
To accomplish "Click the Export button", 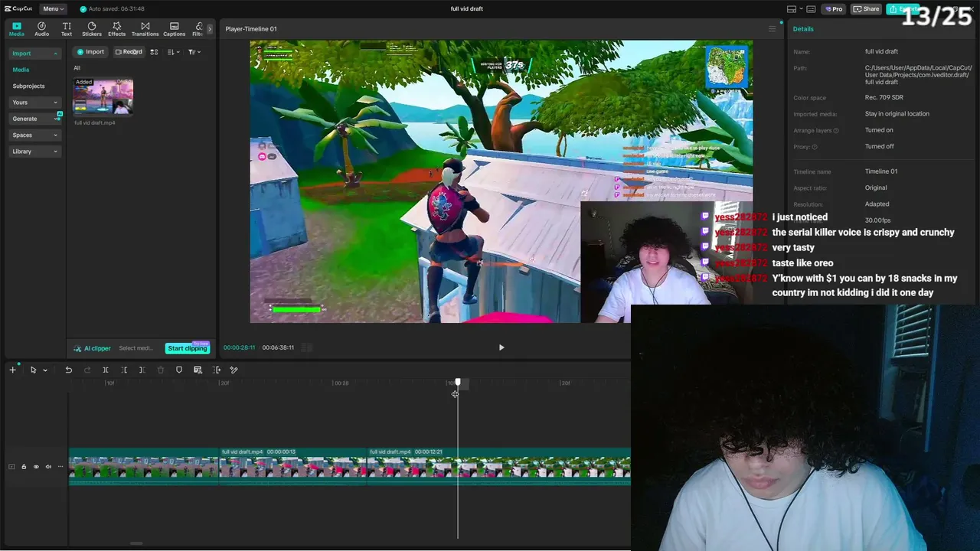I will point(903,9).
